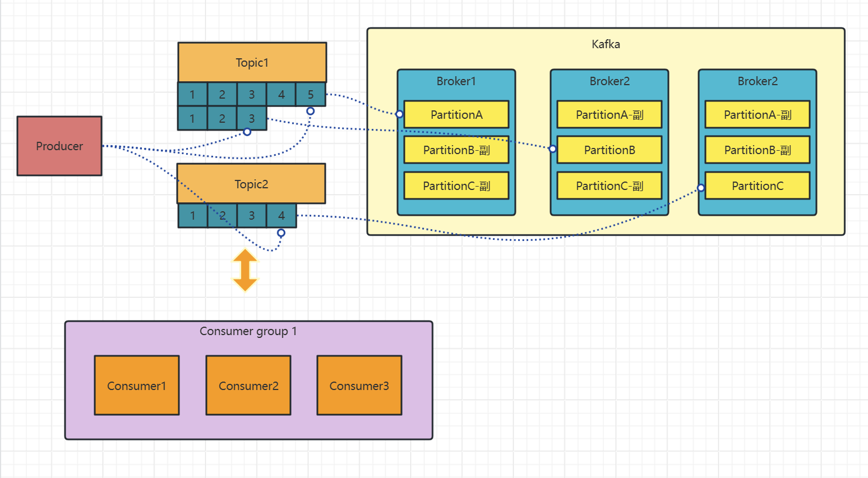
Task: Select PartitionB-副 box in Broker1
Action: [456, 150]
